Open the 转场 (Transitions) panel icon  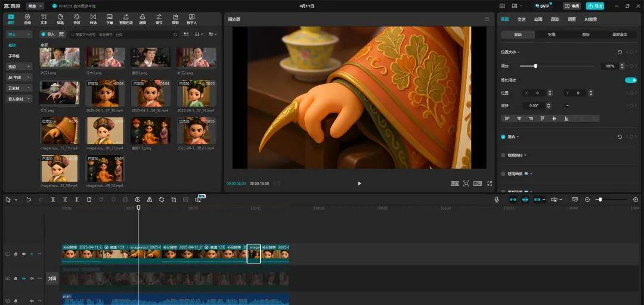(x=93, y=19)
